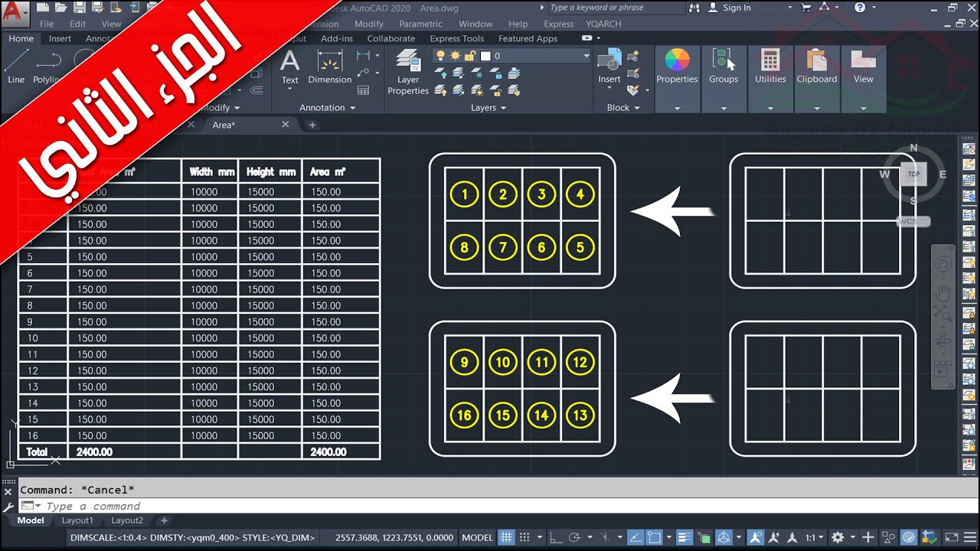Toggle transparency display in status bar
Viewport: 980px width, 551px height.
(704, 537)
